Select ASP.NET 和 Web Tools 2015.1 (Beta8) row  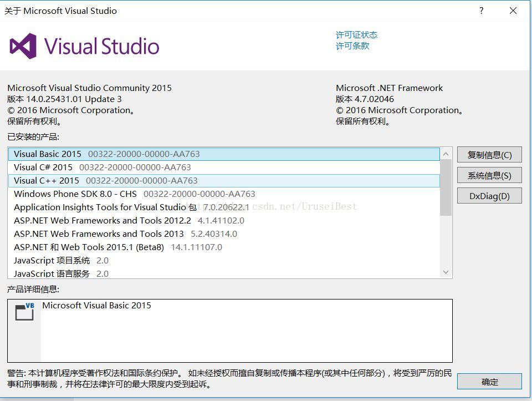point(224,247)
